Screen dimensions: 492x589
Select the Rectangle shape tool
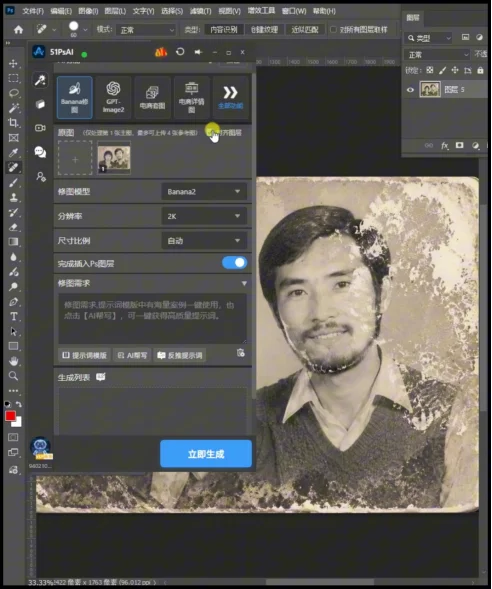pyautogui.click(x=13, y=346)
